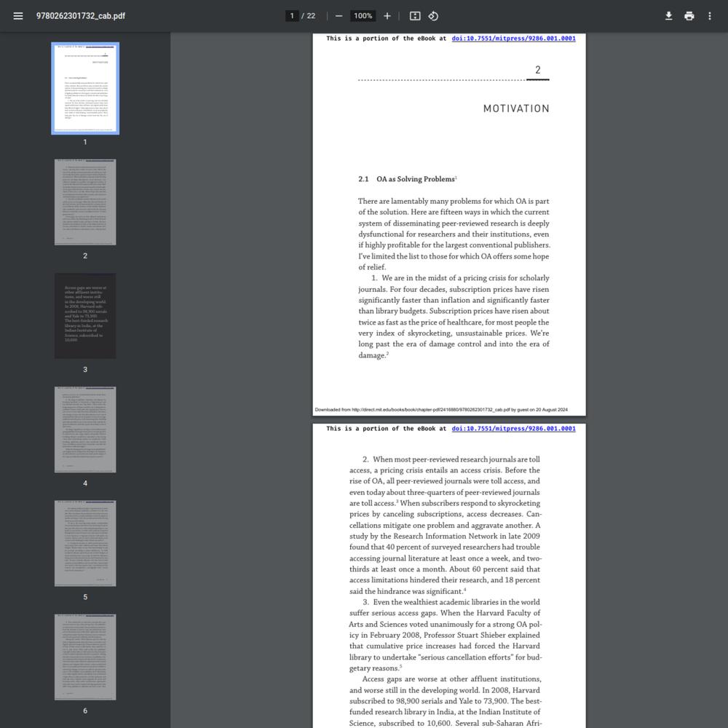Open the DOI link on second page header
728x728 pixels.
click(x=513, y=429)
